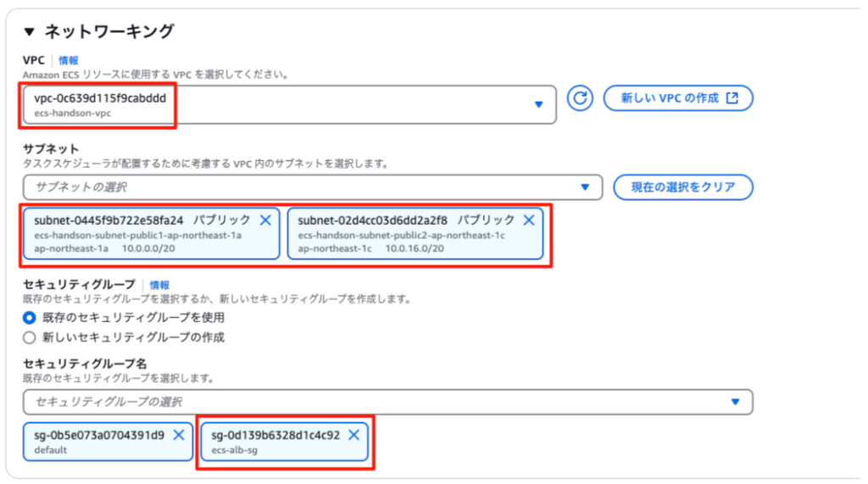This screenshot has width=868, height=484.
Task: Remove subnet-0445f9b722e58fa24 with its X icon
Action: (265, 220)
